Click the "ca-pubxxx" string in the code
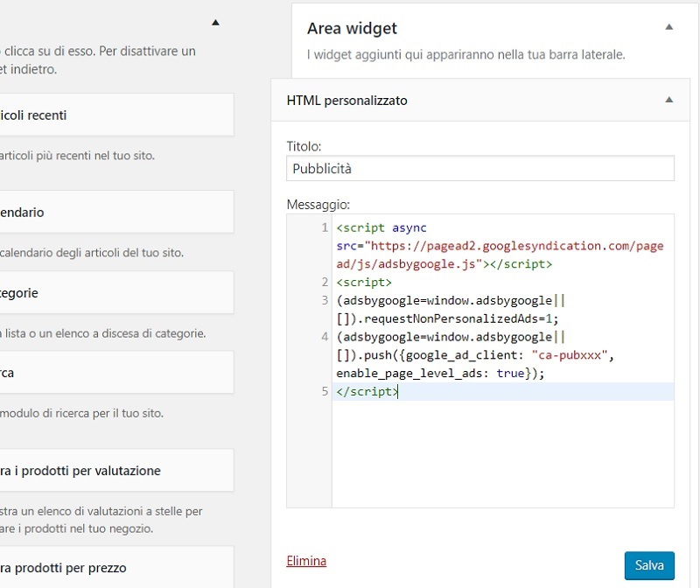Viewport: 700px width, 588px height. tap(570, 355)
